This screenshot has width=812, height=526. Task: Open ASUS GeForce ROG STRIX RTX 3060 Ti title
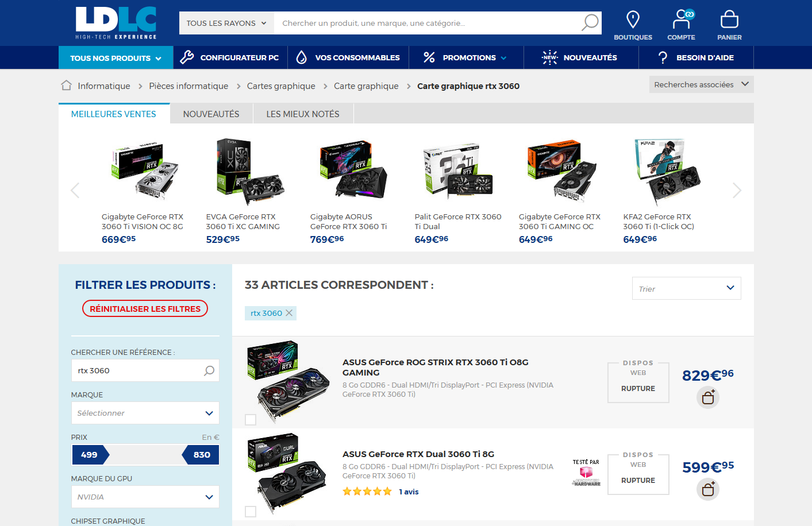[436, 367]
